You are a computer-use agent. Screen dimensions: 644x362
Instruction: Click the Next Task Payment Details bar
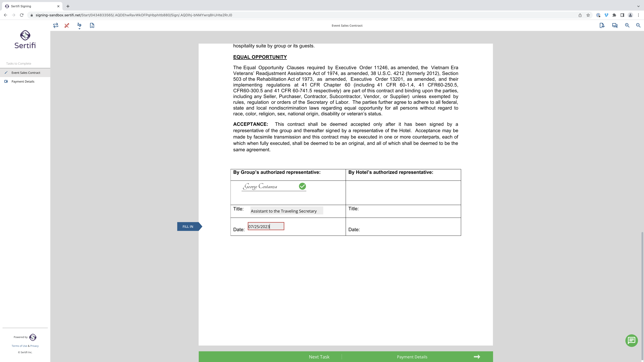pyautogui.click(x=346, y=357)
